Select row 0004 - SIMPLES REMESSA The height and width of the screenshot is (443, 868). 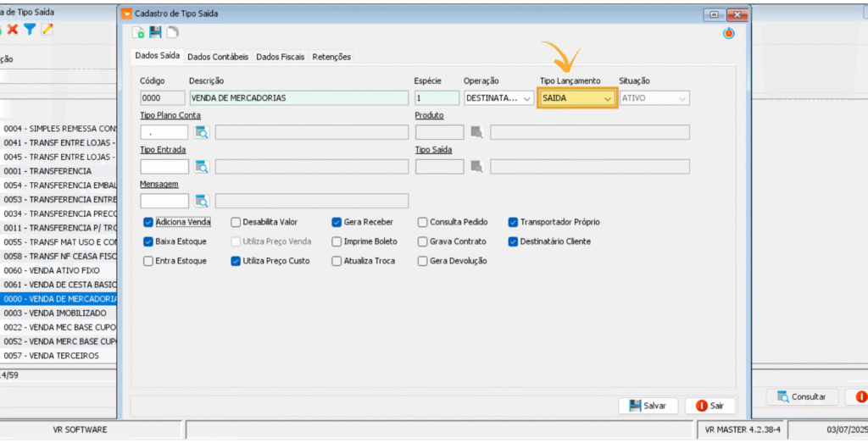pos(58,129)
